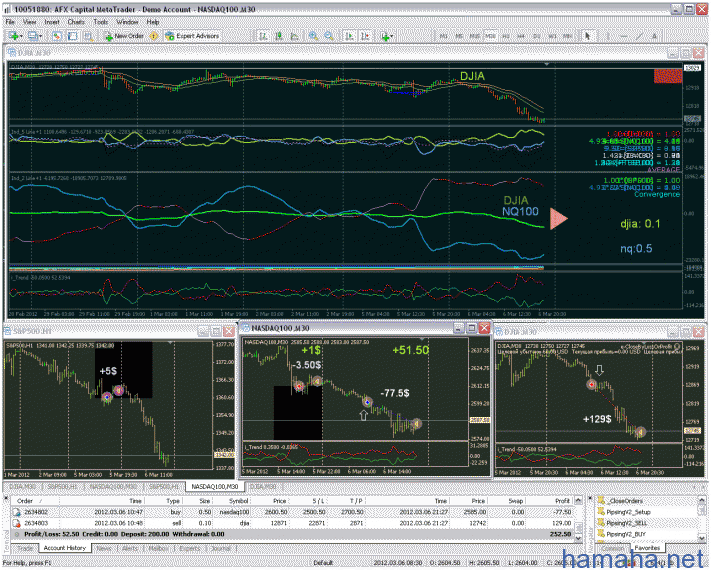This screenshot has height=570, width=711.
Task: Open the File menu
Action: click(x=10, y=22)
